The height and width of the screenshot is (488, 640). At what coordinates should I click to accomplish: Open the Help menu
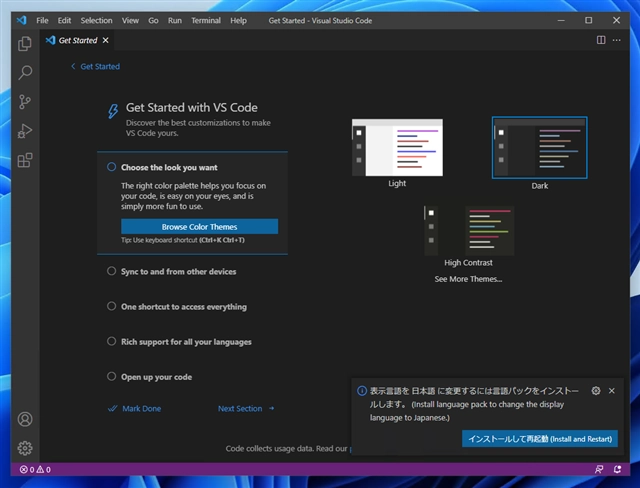tap(238, 20)
